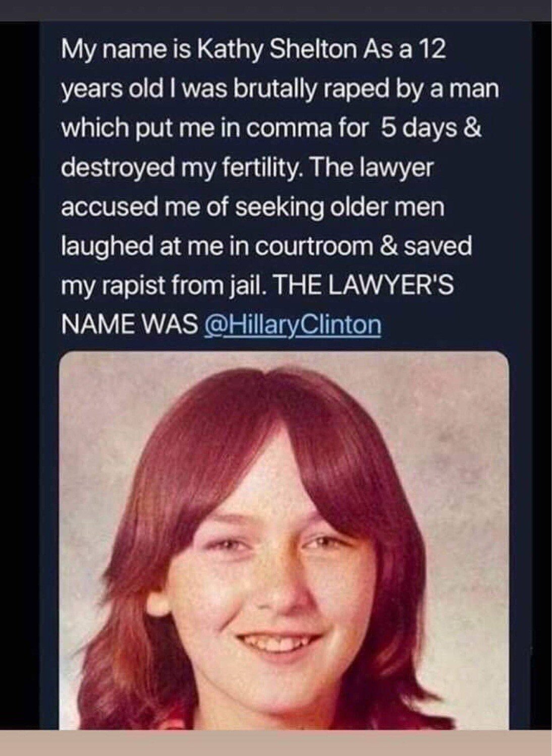Click the line beginning "years old I was"
This screenshot has height=756, width=552.
280,91
